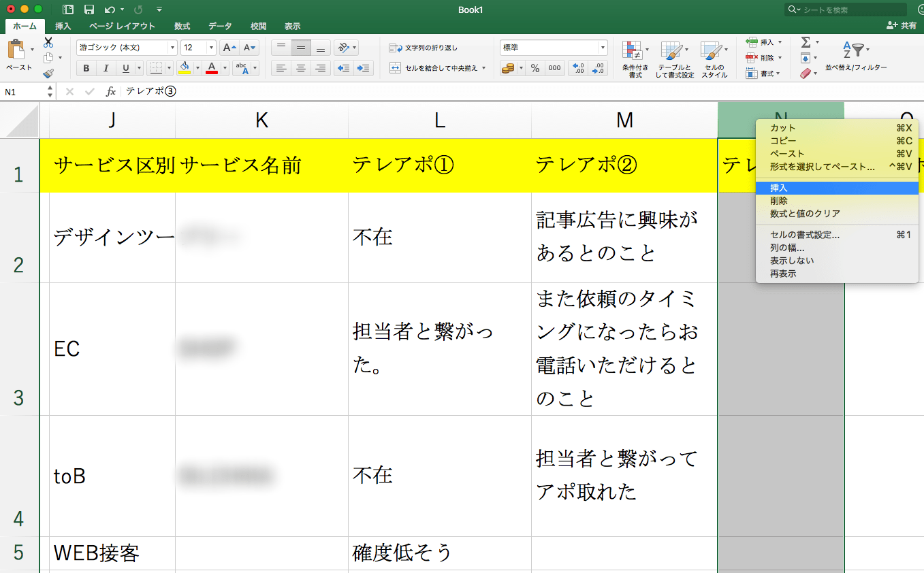This screenshot has height=573, width=924.
Task: Switch to the 数式 tab
Action: click(182, 26)
